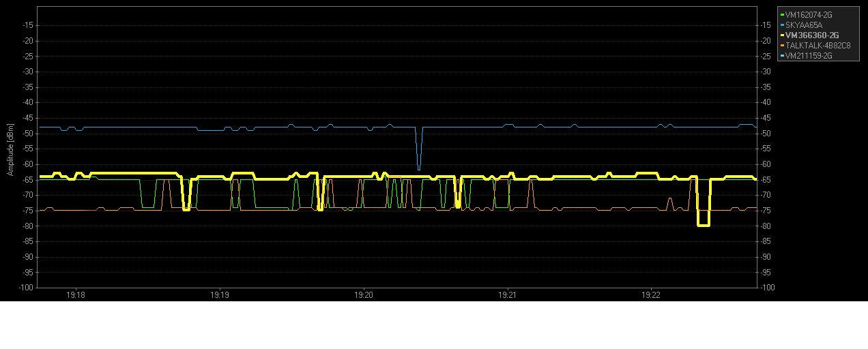
Task: Click green swatch beside VM162074-2G
Action: coord(782,14)
